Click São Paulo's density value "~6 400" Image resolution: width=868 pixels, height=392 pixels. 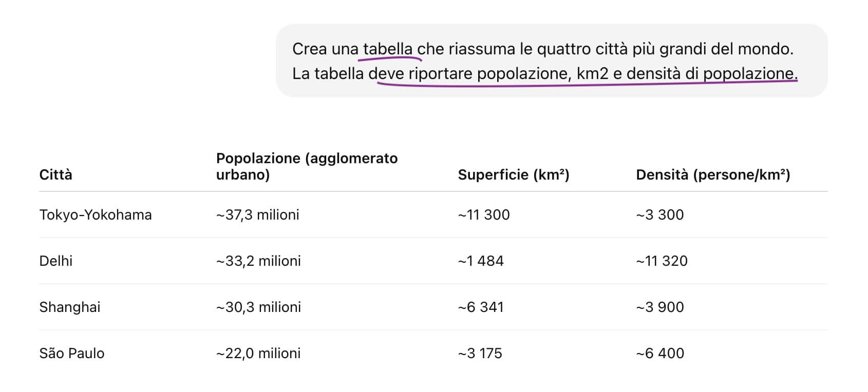click(660, 353)
